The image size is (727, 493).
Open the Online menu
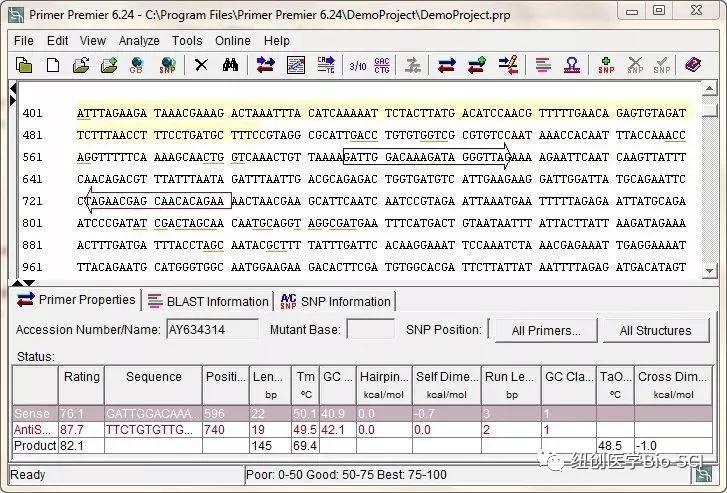point(233,41)
